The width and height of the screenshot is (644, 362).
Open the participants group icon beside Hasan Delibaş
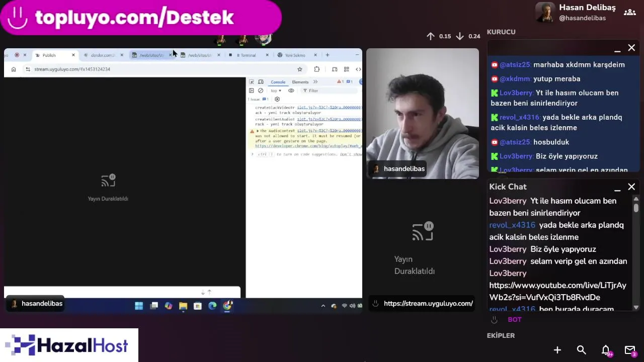pos(629,13)
